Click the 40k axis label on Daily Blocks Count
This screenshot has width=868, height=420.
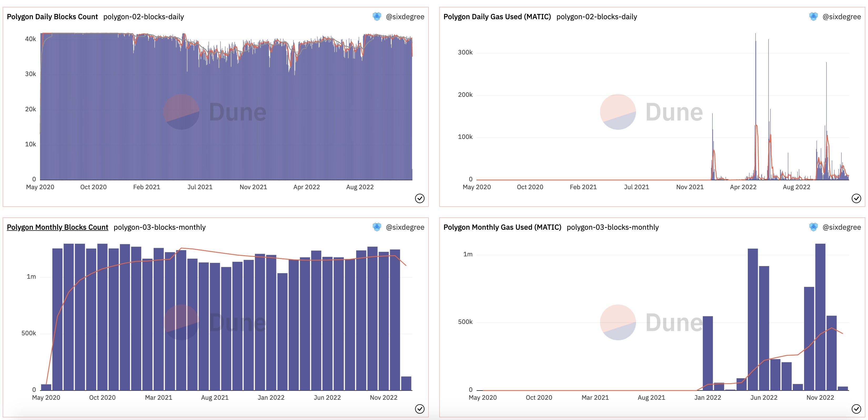30,39
